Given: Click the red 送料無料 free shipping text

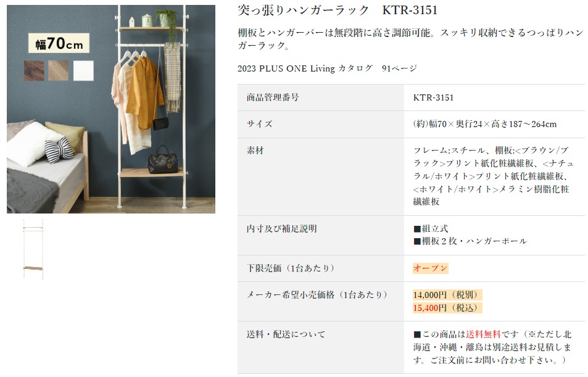Looking at the screenshot, I should (483, 334).
